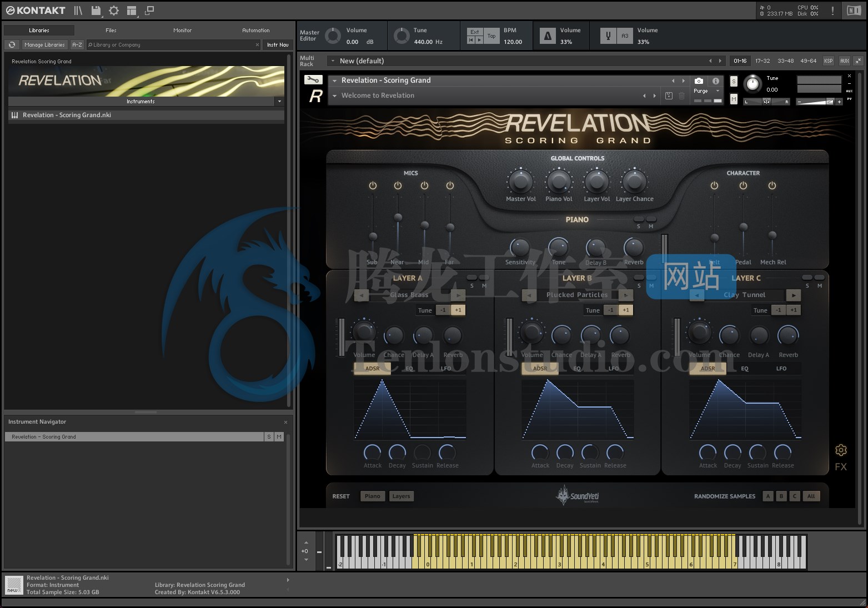Expand the Revelation - Scoring Grand instrument menu
868x608 pixels.
pyautogui.click(x=335, y=81)
